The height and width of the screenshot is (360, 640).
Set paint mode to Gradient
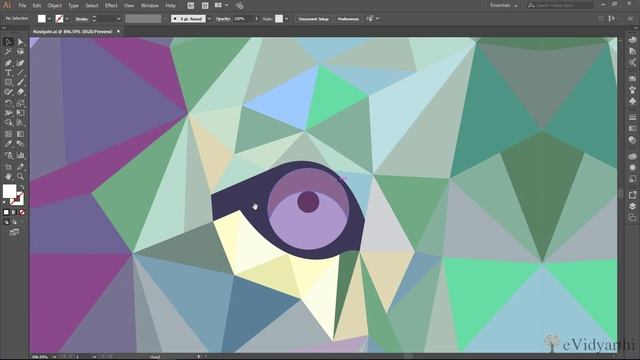14,212
